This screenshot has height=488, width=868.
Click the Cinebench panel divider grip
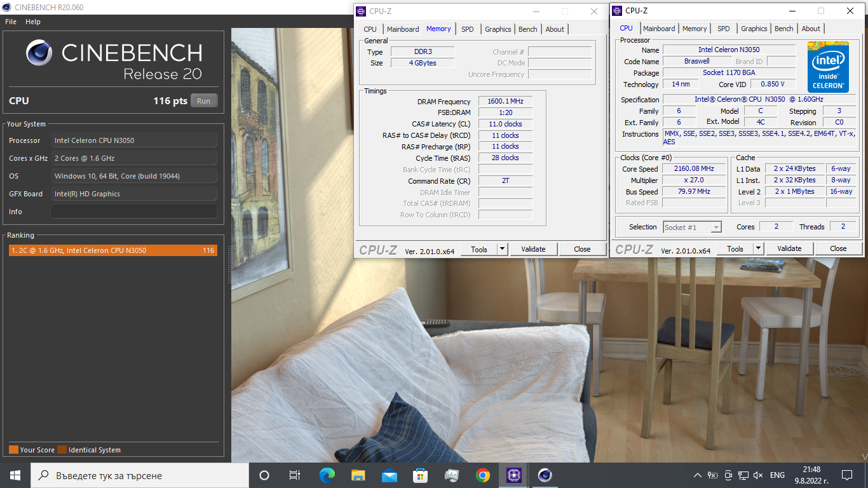point(229,264)
